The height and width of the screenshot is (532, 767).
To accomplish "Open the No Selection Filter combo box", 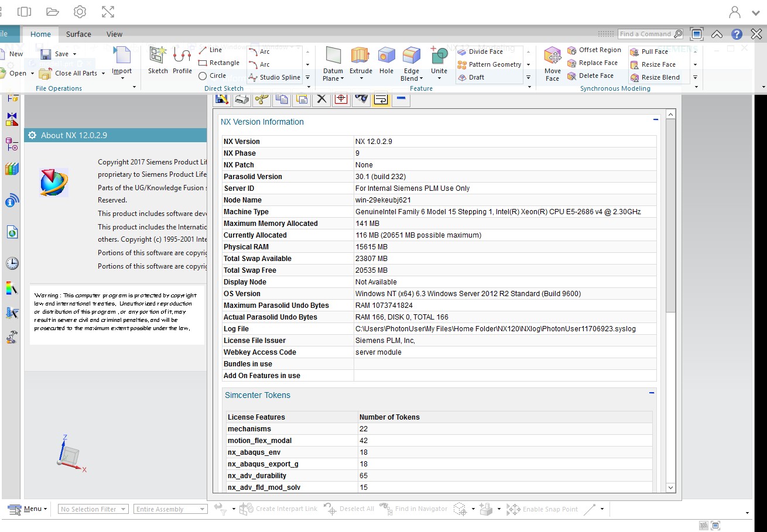I will (x=93, y=509).
